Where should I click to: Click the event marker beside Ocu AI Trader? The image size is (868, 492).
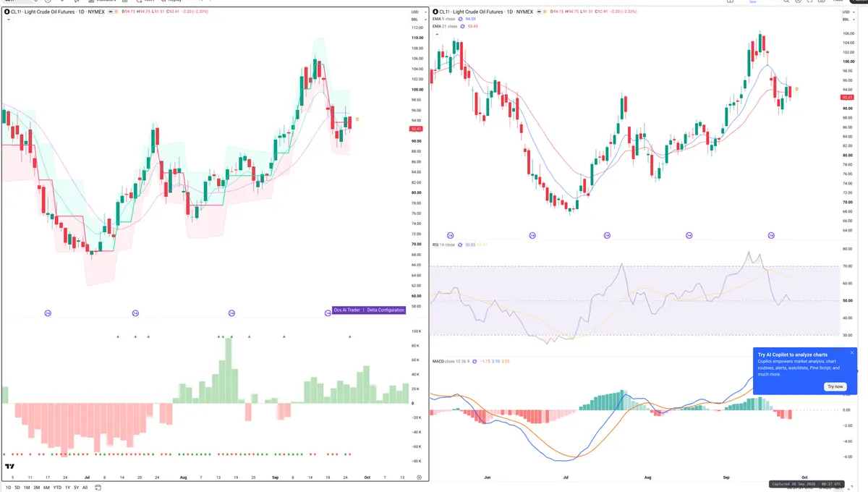[328, 313]
